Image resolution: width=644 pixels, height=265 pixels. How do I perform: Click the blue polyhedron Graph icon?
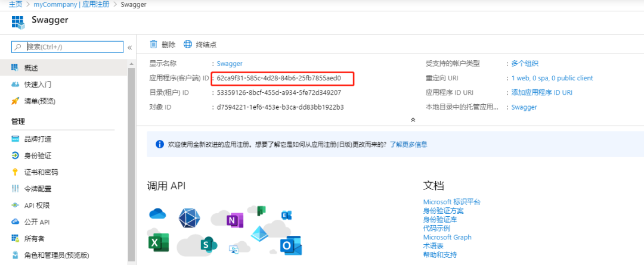point(190,218)
